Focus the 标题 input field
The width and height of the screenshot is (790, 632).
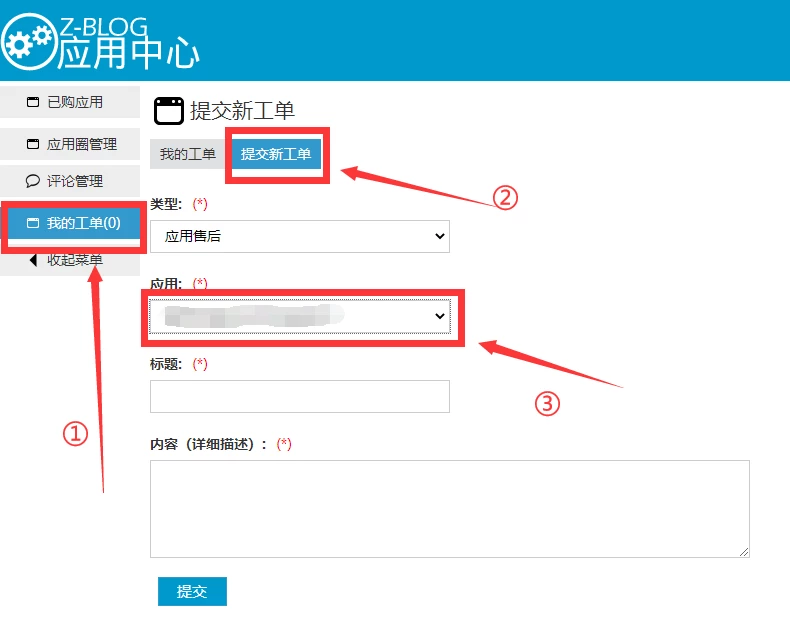point(299,396)
